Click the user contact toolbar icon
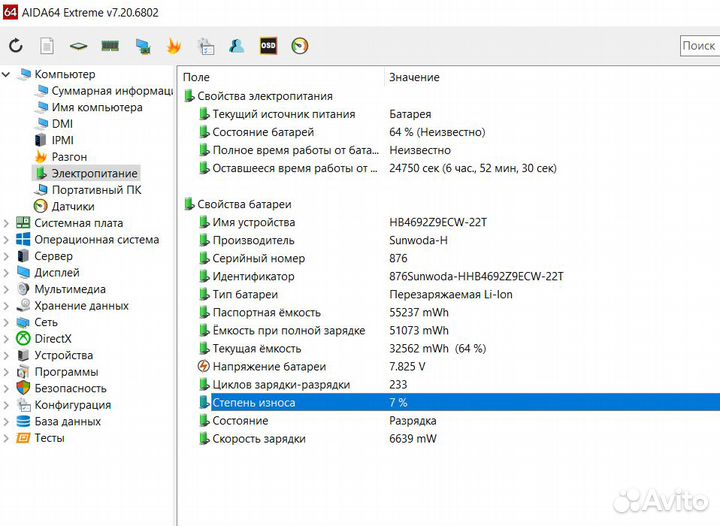 pyautogui.click(x=237, y=46)
